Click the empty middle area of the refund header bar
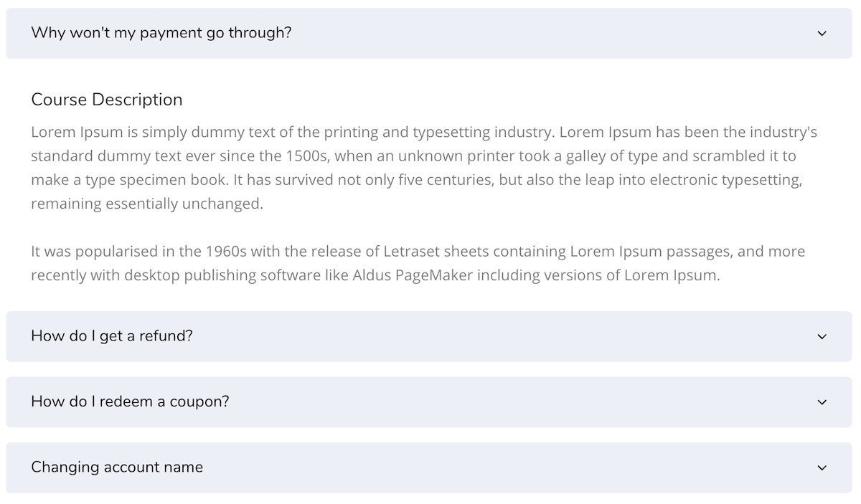 pos(502,336)
